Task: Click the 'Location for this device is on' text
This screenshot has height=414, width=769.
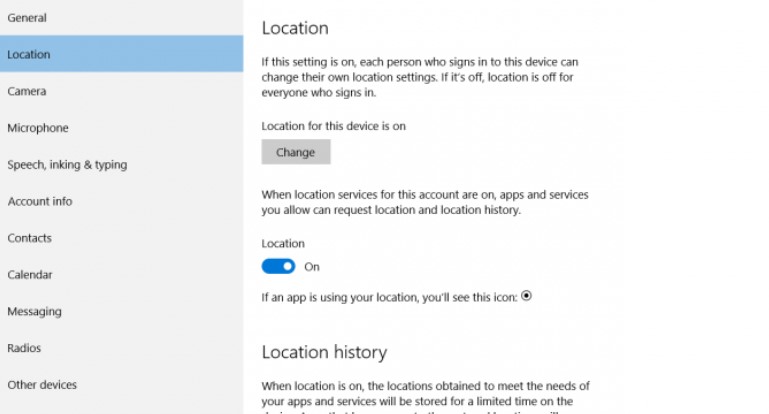Action: pyautogui.click(x=333, y=126)
